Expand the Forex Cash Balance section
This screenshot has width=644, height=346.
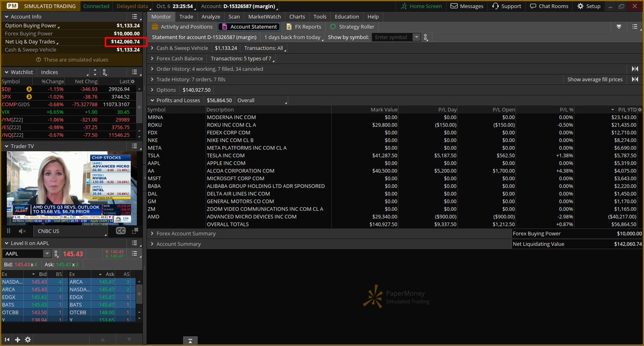152,58
